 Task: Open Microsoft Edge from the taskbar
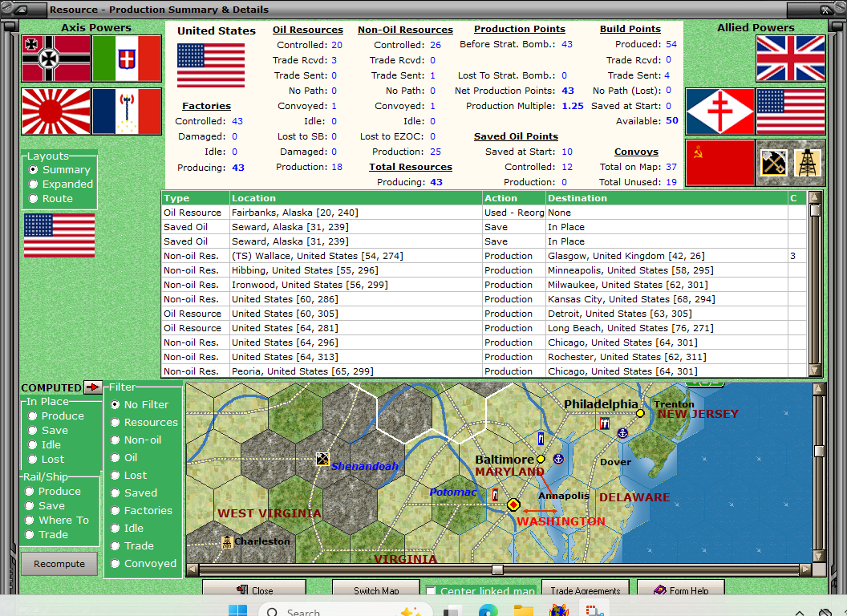pyautogui.click(x=488, y=610)
